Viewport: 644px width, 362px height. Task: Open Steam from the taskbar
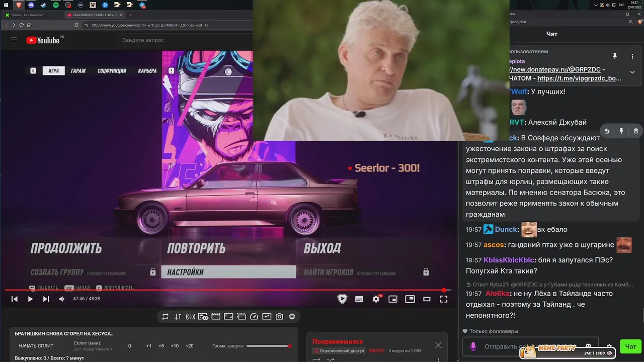coord(43,5)
